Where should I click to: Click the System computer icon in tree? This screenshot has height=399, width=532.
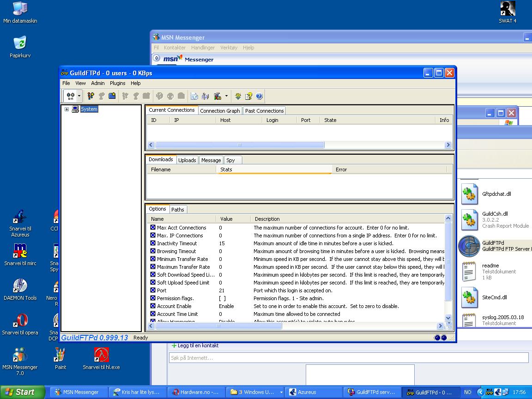click(75, 109)
